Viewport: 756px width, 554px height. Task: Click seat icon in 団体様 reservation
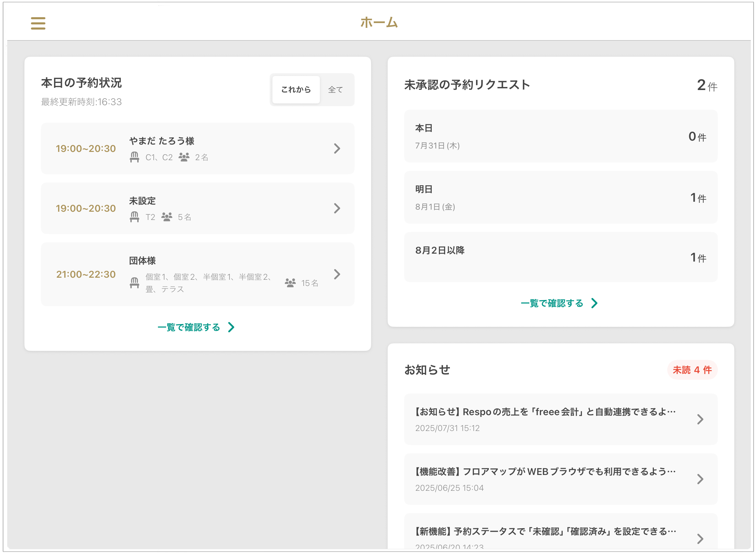click(x=134, y=283)
